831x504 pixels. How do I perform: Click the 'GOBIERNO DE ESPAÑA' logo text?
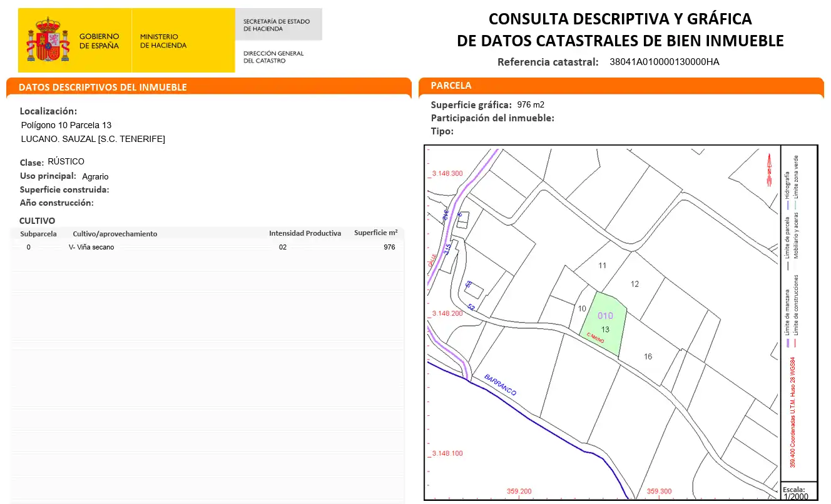point(99,41)
